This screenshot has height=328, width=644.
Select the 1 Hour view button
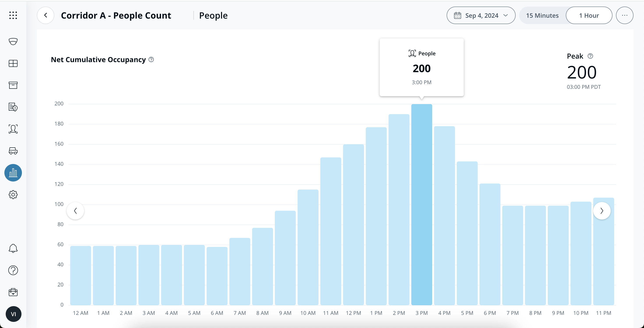589,16
